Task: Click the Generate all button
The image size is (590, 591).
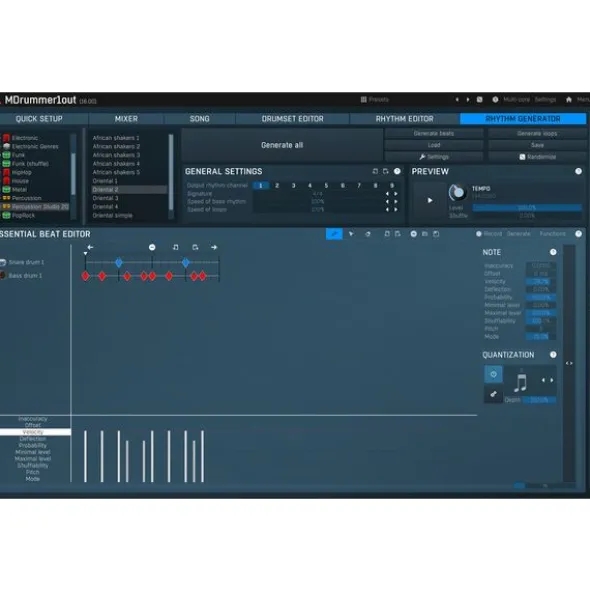Action: 282,145
